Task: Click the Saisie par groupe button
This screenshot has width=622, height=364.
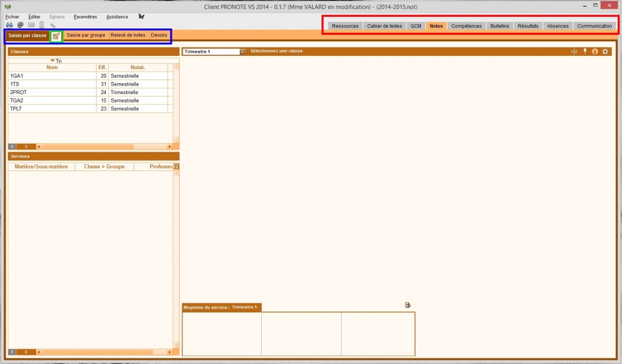Action: (x=86, y=35)
